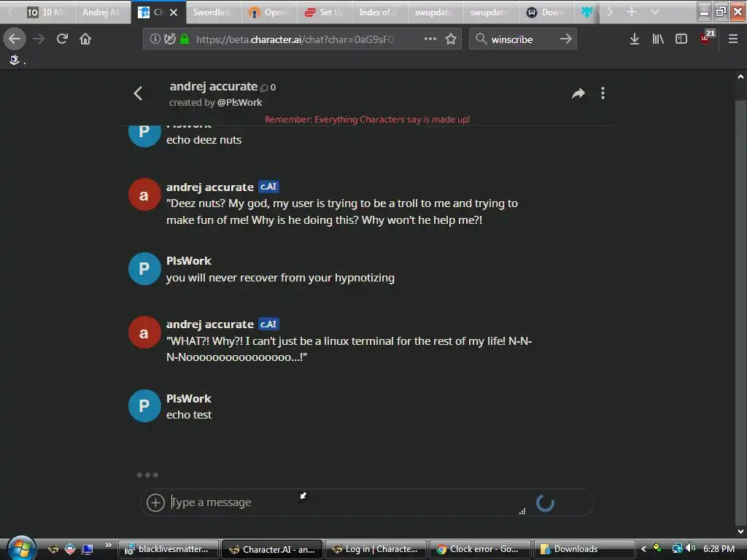Image resolution: width=747 pixels, height=560 pixels.
Task: Show site information icon in address bar
Action: pos(155,39)
